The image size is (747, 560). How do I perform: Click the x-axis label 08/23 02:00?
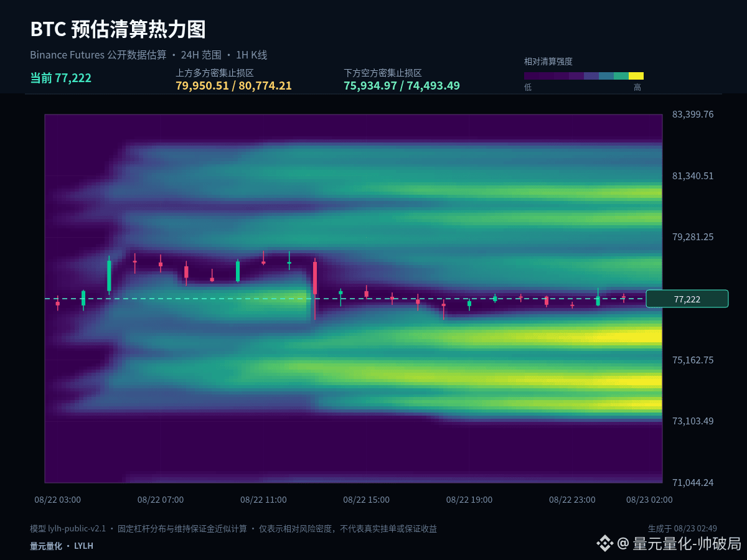[649, 500]
